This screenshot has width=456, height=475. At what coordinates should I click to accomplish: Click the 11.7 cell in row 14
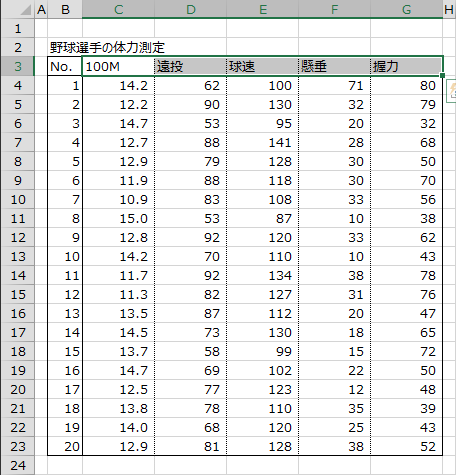tap(118, 275)
